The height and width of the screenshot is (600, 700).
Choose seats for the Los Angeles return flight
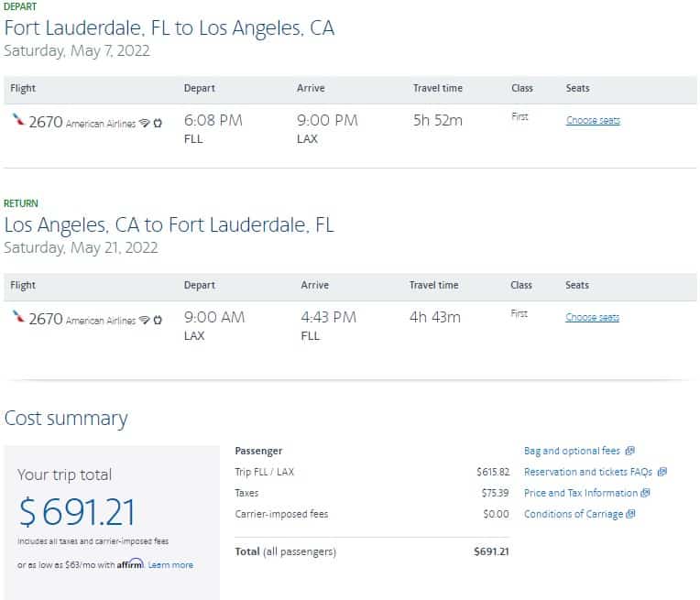(592, 318)
